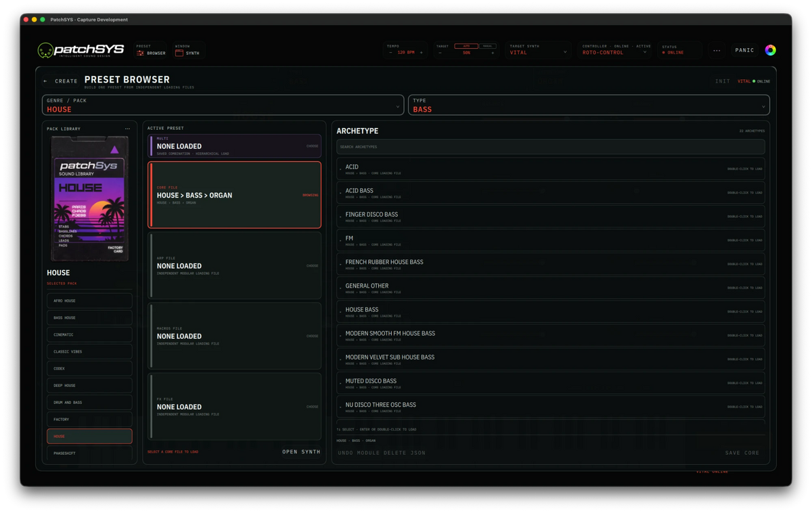Image resolution: width=812 pixels, height=513 pixels.
Task: Open the Preset Browser view
Action: coord(151,50)
